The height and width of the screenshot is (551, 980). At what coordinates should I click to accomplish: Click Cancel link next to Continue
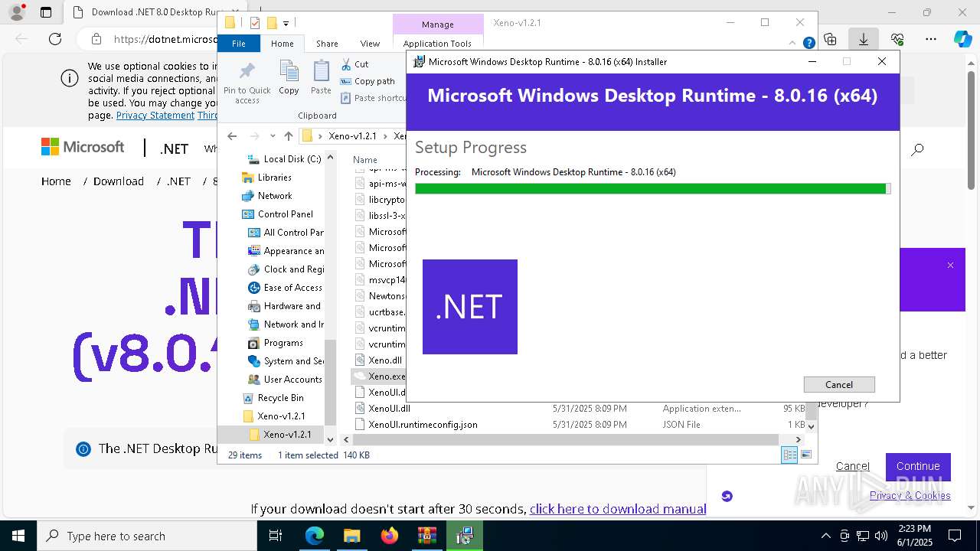point(853,466)
